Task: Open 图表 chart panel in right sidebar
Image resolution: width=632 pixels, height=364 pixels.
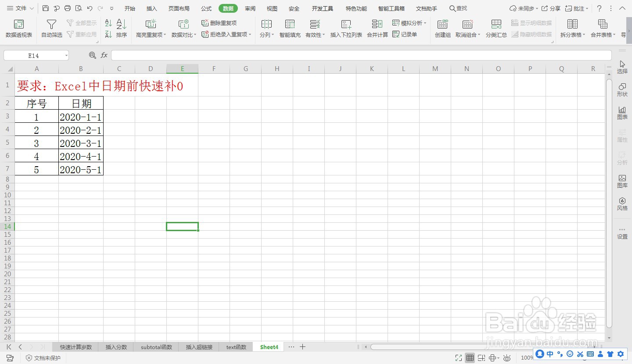Action: click(622, 113)
